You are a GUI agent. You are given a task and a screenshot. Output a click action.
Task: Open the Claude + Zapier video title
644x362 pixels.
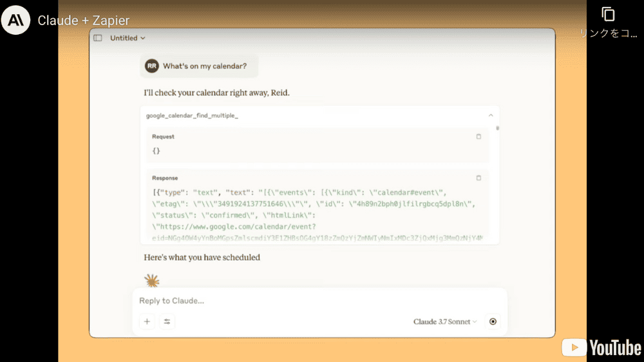pos(83,21)
